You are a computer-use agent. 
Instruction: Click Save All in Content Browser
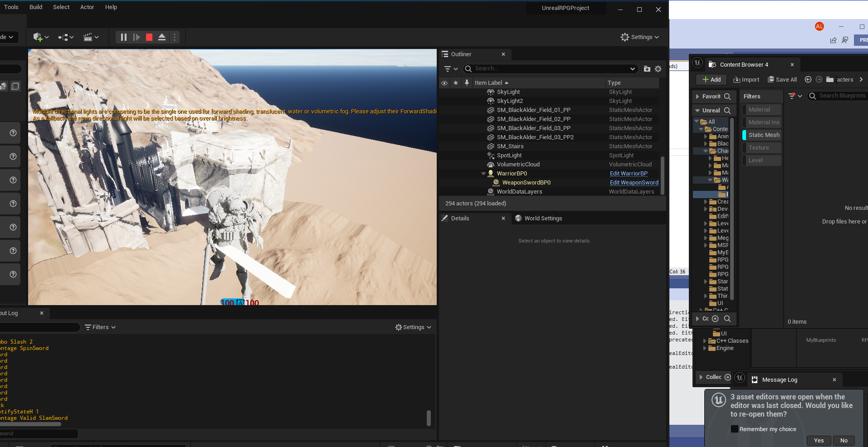click(x=782, y=79)
